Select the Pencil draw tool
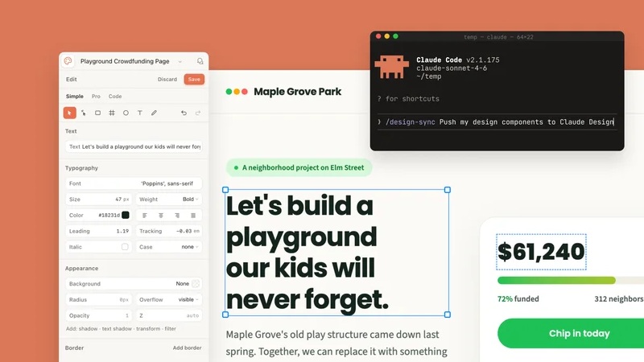 coord(154,113)
